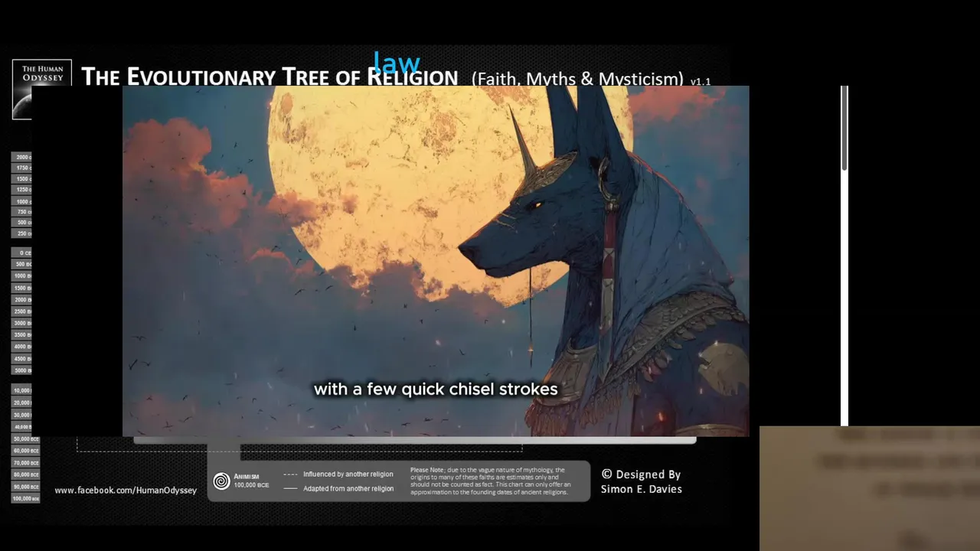This screenshot has height=551, width=980.
Task: Select the 20,000 timeline marker
Action: [21, 403]
